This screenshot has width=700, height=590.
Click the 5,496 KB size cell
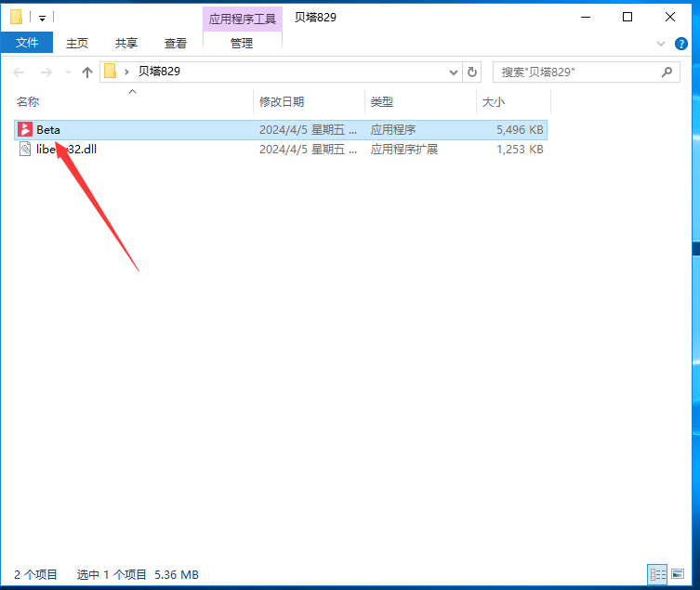pos(520,130)
